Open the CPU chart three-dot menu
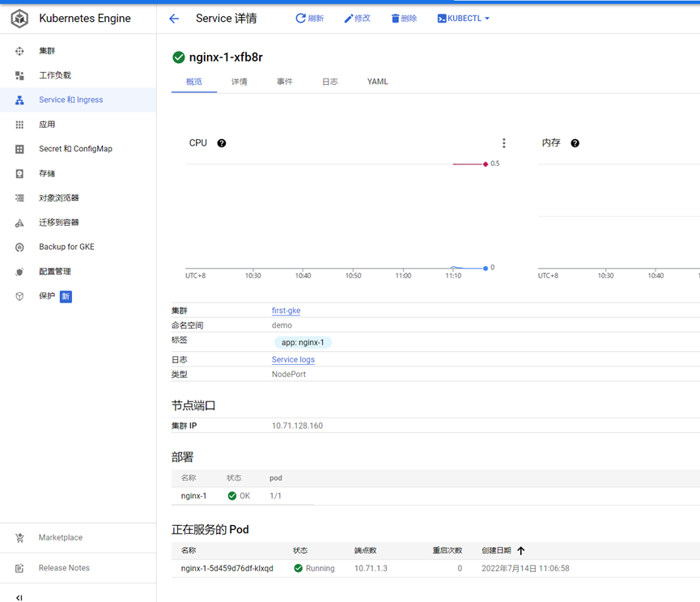This screenshot has width=700, height=602. tap(503, 143)
